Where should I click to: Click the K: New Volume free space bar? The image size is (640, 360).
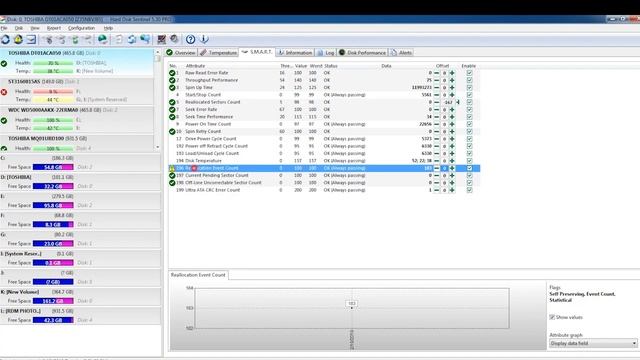[53, 301]
